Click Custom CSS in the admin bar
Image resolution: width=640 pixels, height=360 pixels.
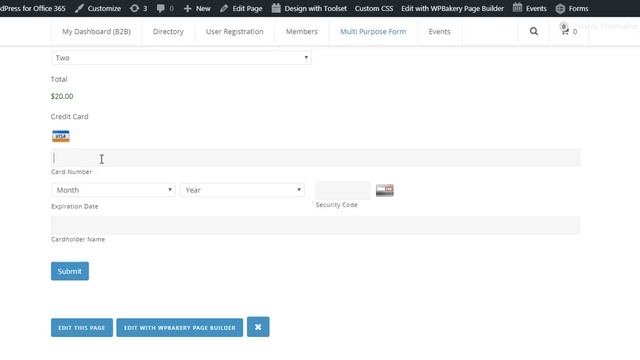click(x=374, y=8)
